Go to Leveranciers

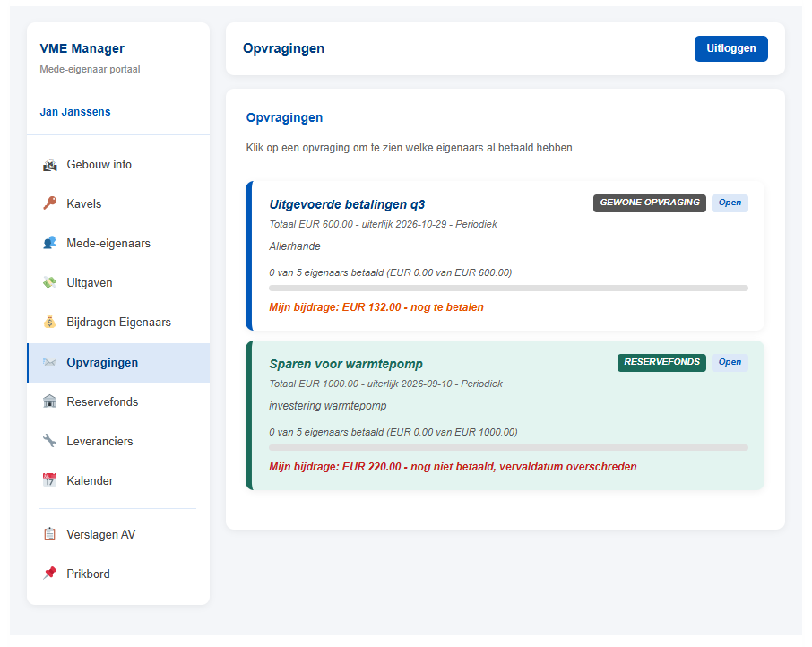(118, 441)
